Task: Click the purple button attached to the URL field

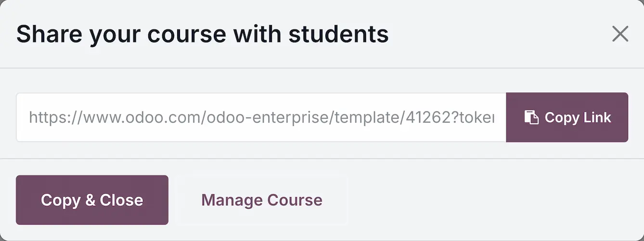Action: 567,118
